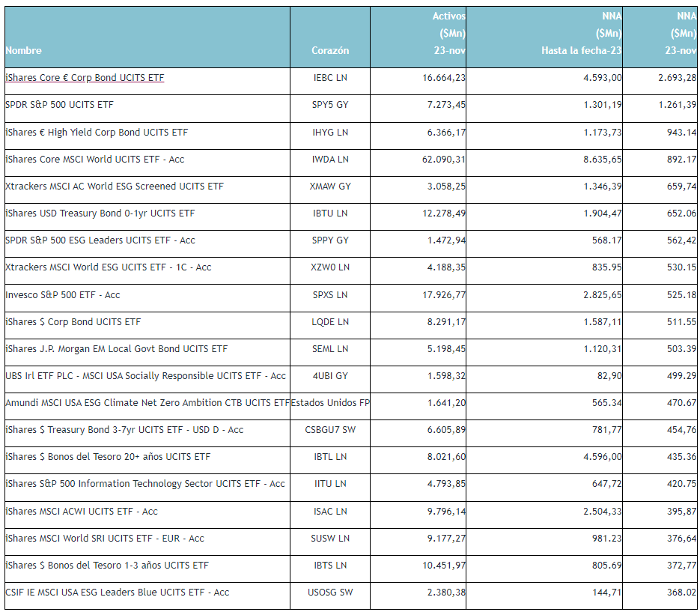Click the USOSG SW ticker cell
Viewport: 700px width, 612px height.
pos(330,593)
